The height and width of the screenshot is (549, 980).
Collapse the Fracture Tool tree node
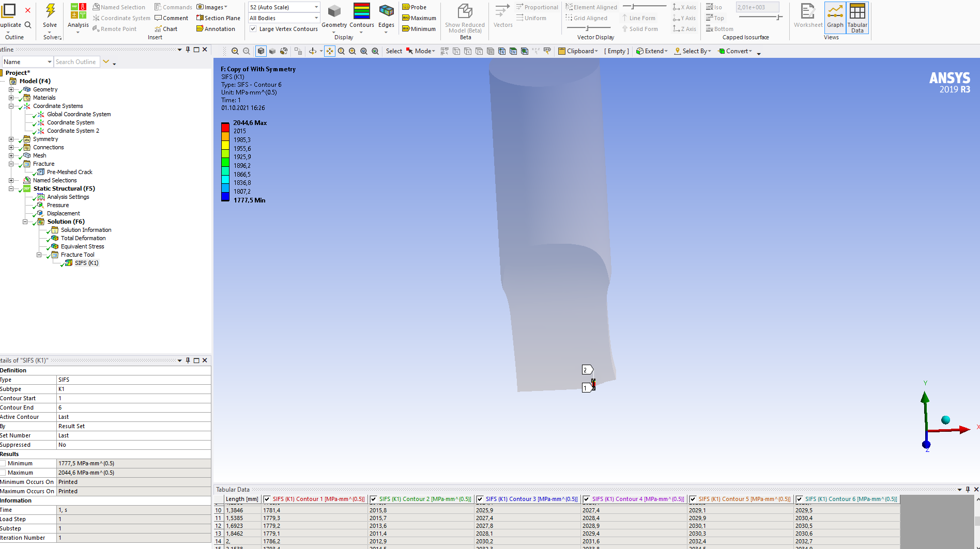(x=39, y=255)
